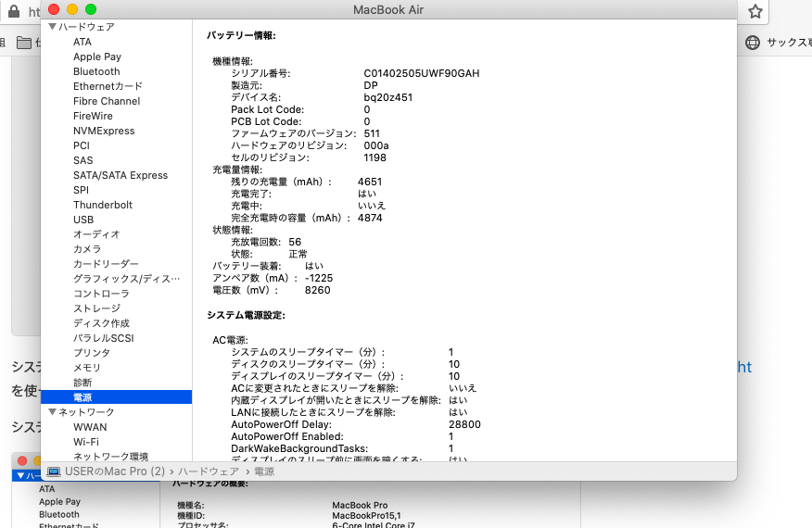812x528 pixels.
Task: Click the remaining charge value 4651
Action: [370, 182]
